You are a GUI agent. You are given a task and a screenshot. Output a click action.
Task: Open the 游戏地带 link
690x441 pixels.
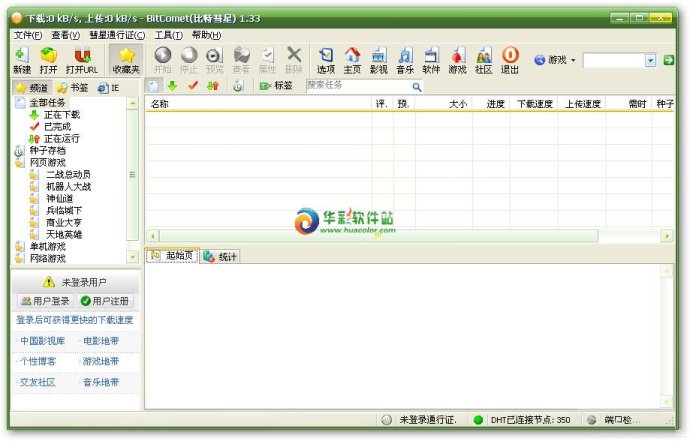(x=101, y=361)
